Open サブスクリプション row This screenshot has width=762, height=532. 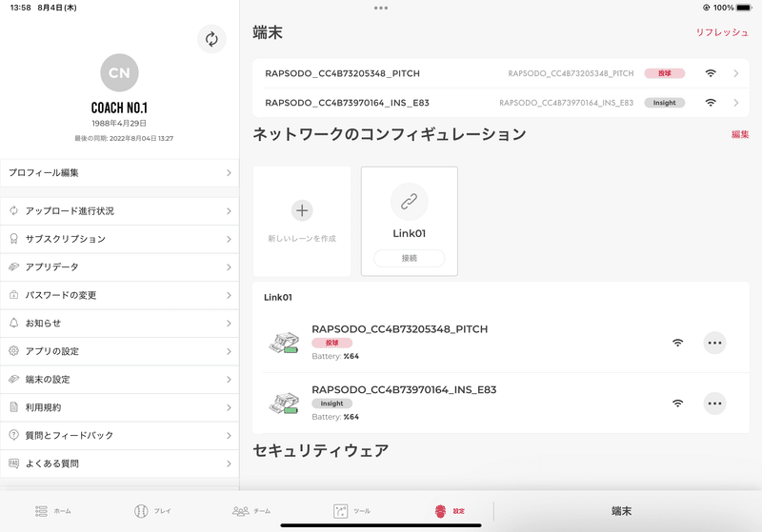120,239
